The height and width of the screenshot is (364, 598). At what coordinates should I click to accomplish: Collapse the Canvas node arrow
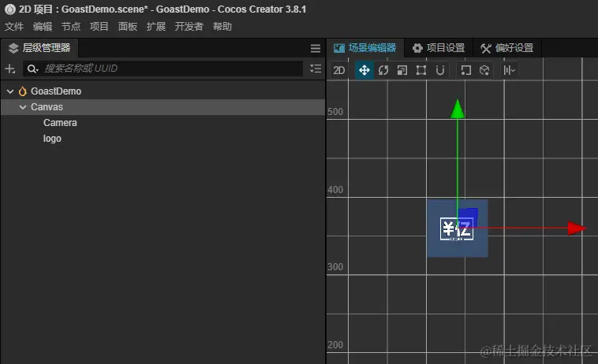(x=23, y=107)
